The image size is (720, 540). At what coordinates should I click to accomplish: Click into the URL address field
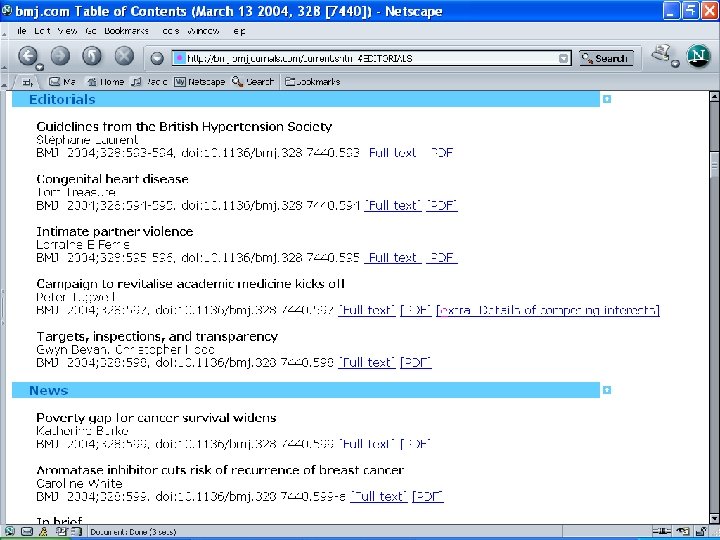pyautogui.click(x=371, y=58)
